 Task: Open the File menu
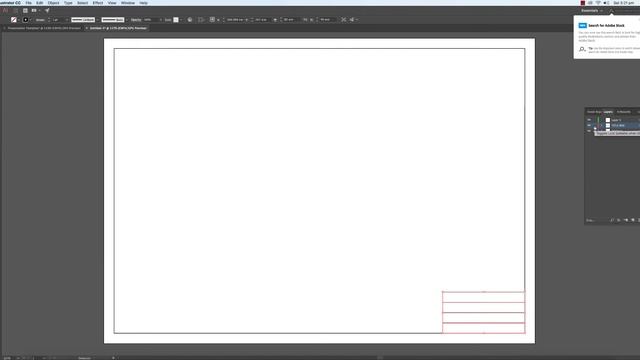point(29,3)
